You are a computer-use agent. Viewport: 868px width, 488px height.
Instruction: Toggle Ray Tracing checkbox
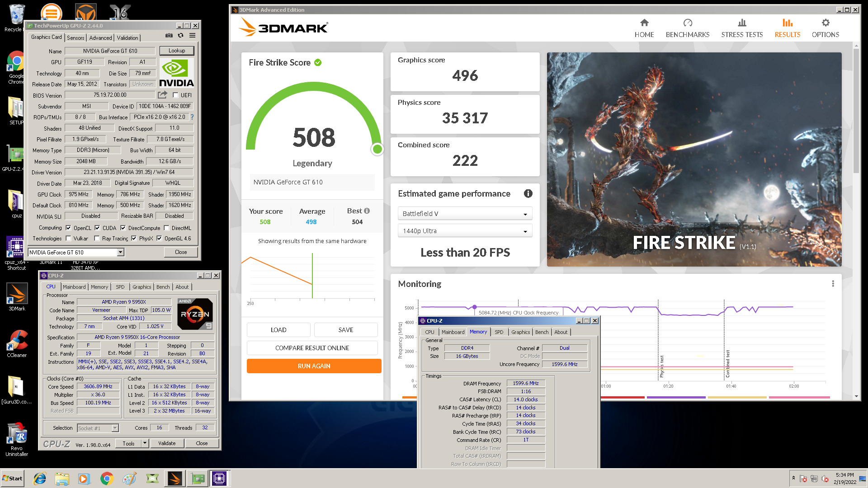coord(97,239)
